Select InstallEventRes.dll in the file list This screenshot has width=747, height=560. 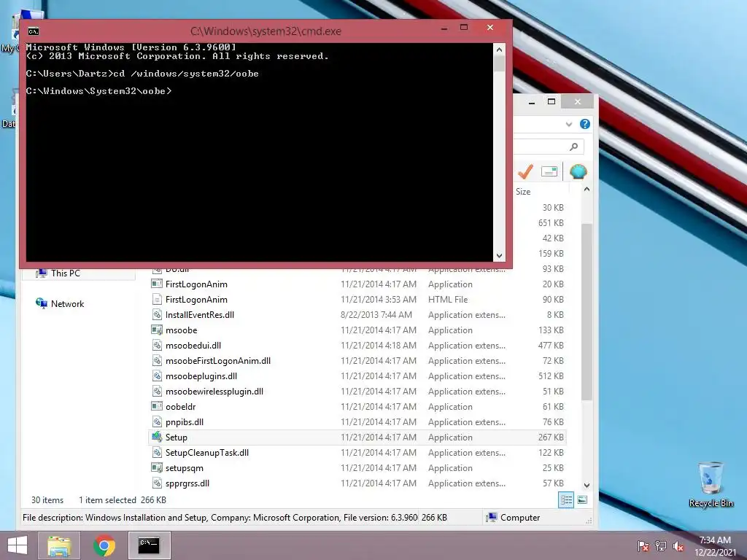click(357, 315)
